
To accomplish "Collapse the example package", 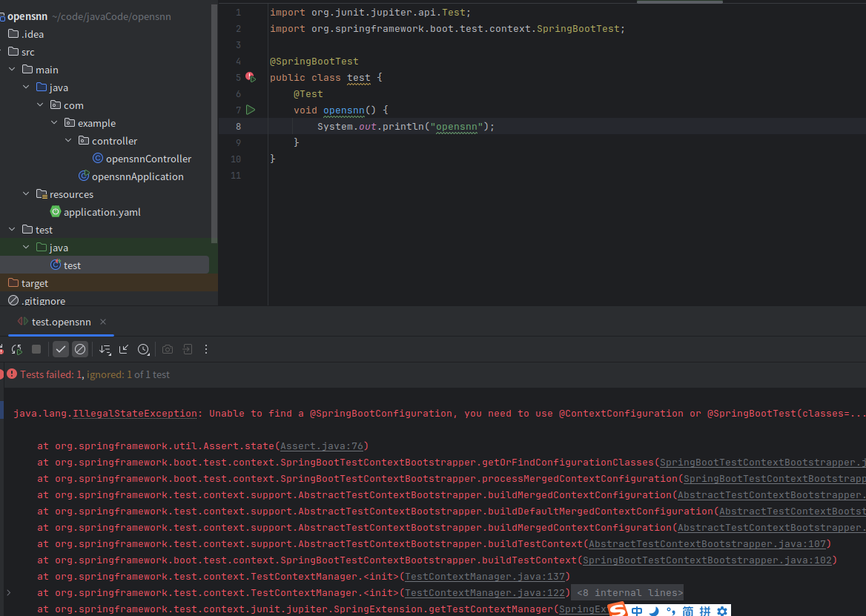I will coord(54,122).
